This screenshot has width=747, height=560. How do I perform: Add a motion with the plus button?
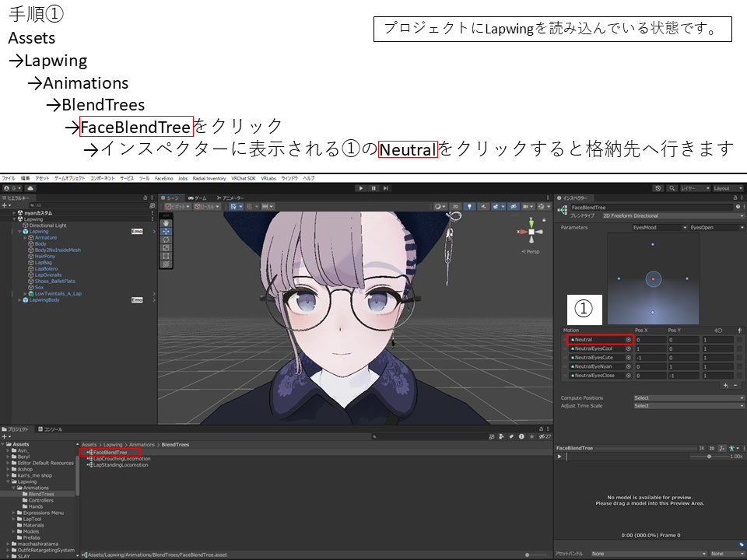tap(725, 385)
